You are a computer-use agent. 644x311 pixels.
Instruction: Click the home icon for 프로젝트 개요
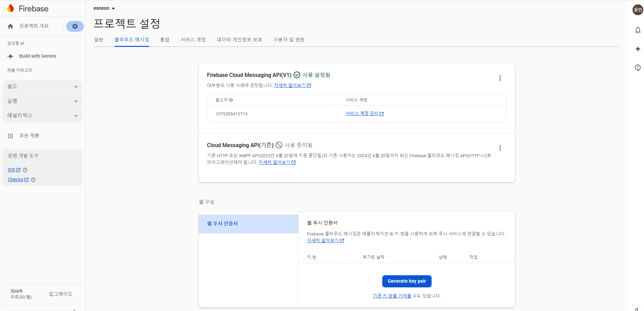[10, 26]
